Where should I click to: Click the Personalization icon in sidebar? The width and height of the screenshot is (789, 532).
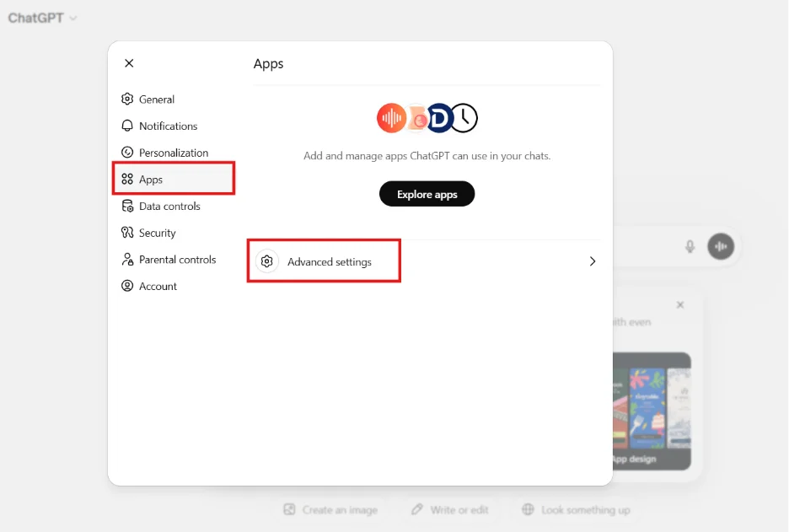(x=127, y=152)
